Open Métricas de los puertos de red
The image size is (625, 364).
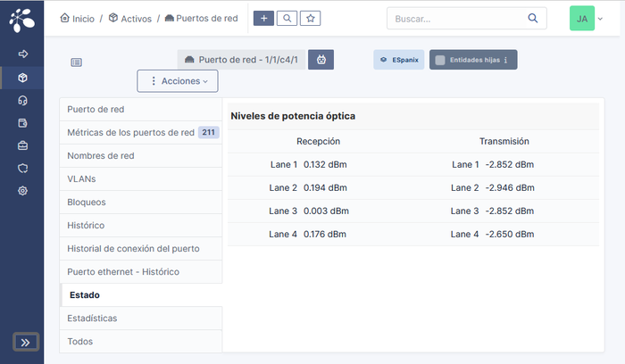[x=130, y=132]
